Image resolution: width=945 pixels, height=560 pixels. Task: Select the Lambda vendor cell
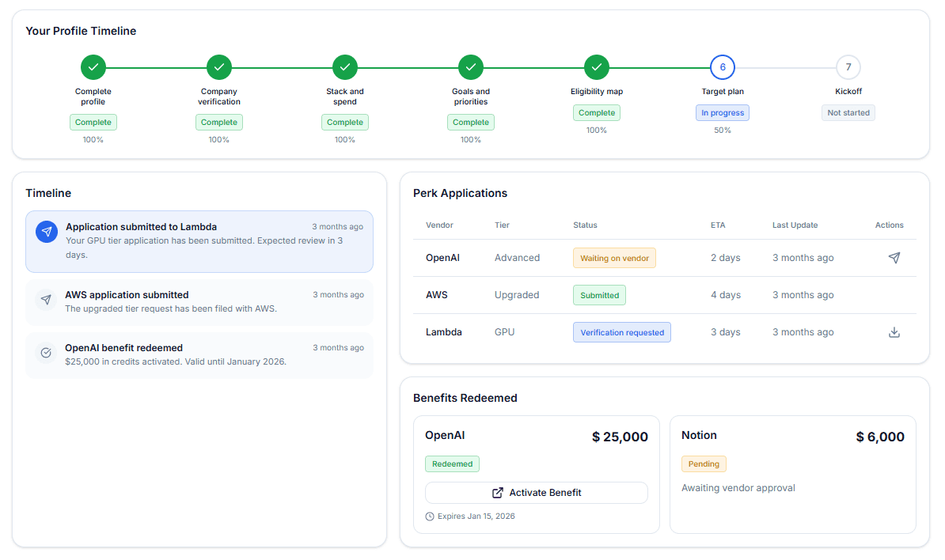click(x=444, y=332)
